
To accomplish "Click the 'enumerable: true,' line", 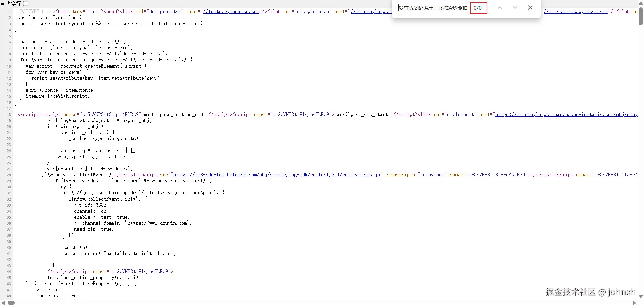I will pos(59,296).
